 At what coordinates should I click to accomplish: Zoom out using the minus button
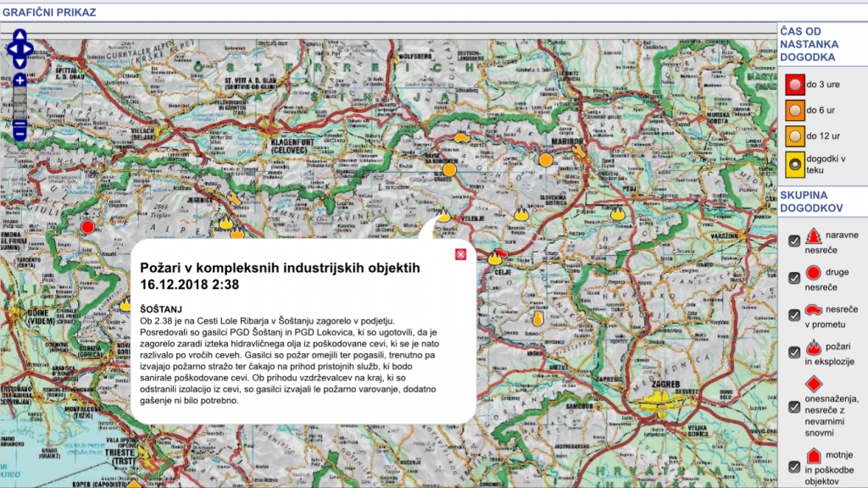(20, 134)
